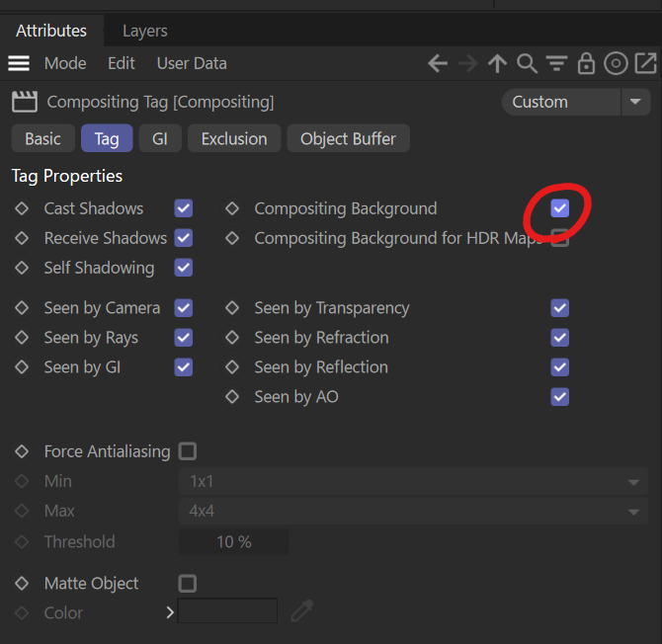Viewport: 662px width, 644px height.
Task: Open the User Data menu
Action: click(x=192, y=63)
